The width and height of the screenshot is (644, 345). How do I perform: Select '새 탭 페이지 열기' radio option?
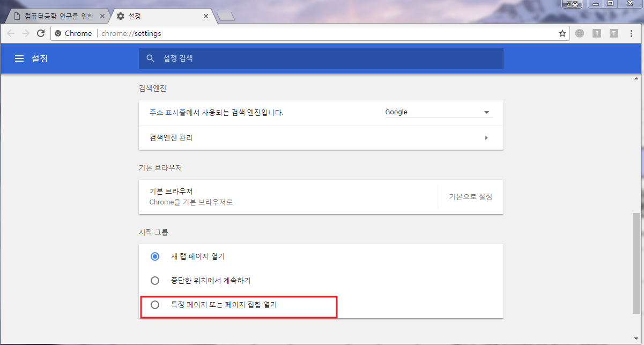(x=155, y=256)
